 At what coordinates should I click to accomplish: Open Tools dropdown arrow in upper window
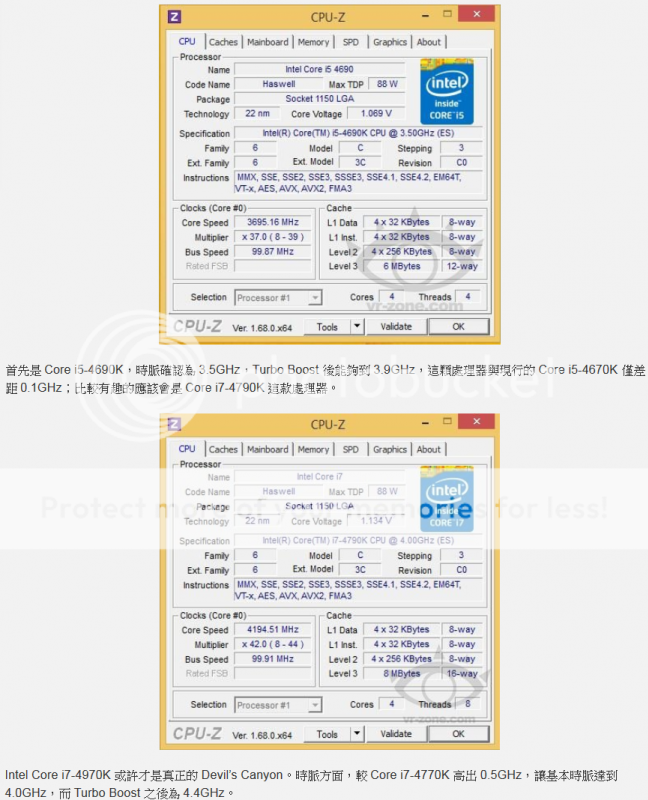click(x=357, y=327)
